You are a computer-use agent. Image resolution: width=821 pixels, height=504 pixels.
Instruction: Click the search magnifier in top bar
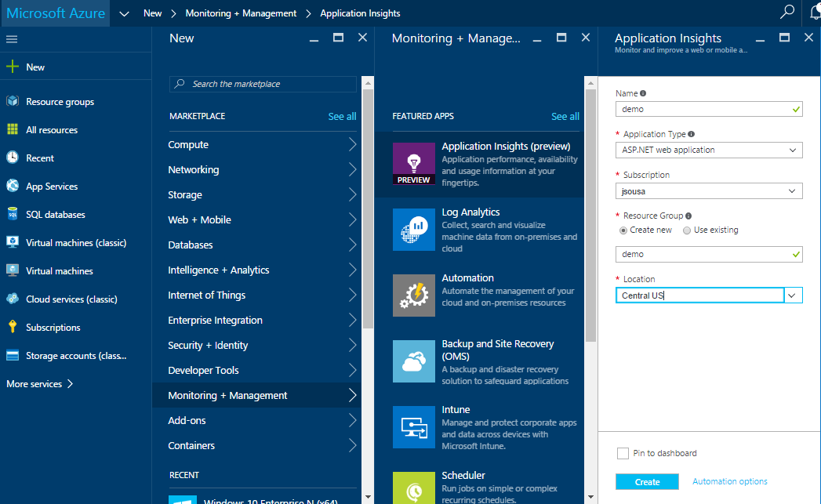[787, 12]
